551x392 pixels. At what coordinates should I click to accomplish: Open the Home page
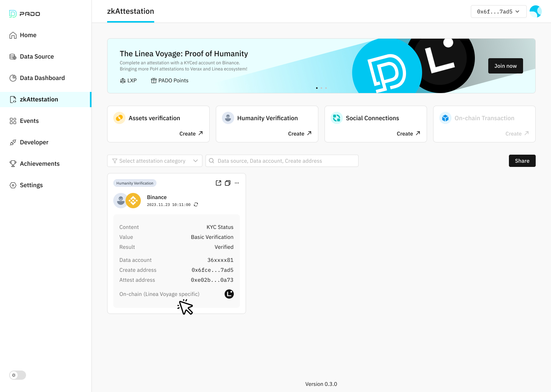click(46, 35)
